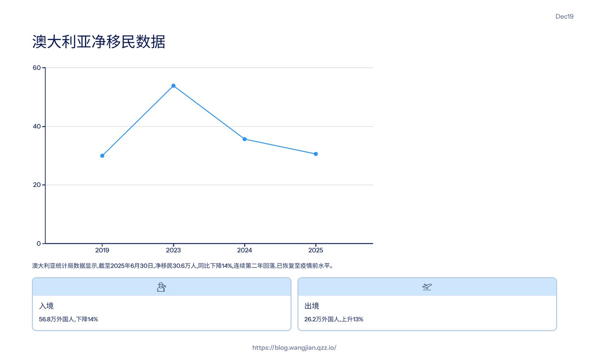The image size is (589, 364).
Task: Click the 2023 x-axis label
Action: (x=173, y=250)
